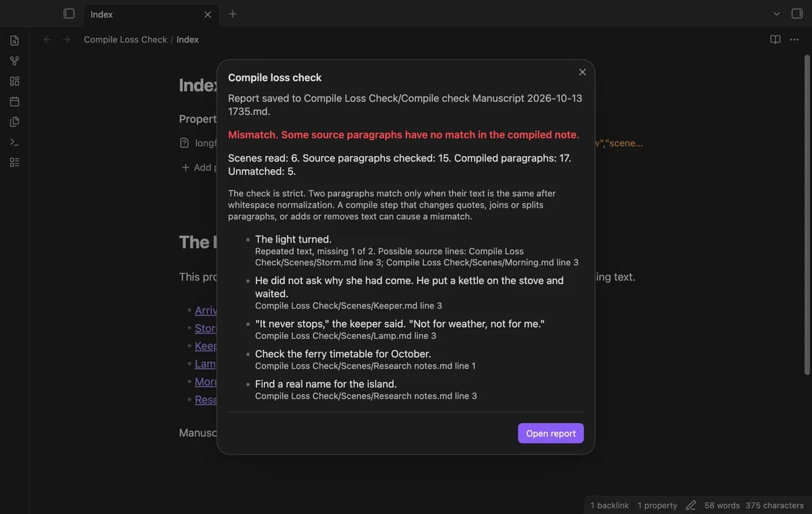Screen dimensions: 812x514
Task: Click the Keeper.md line 3 source path
Action: coord(348,306)
